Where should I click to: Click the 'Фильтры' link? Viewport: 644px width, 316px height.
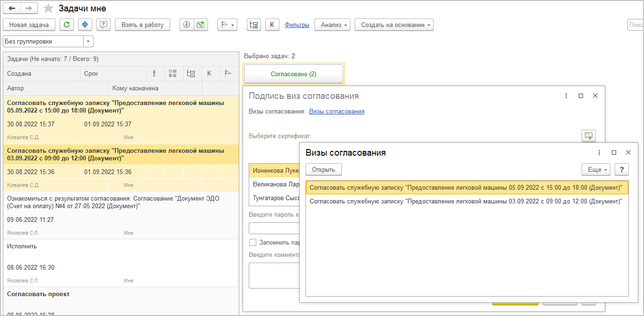pyautogui.click(x=297, y=25)
